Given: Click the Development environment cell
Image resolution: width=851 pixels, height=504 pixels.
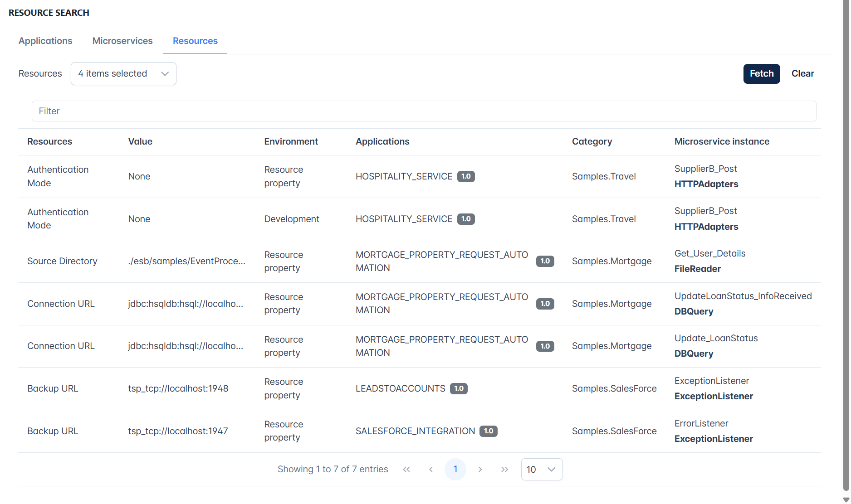Looking at the screenshot, I should point(292,219).
